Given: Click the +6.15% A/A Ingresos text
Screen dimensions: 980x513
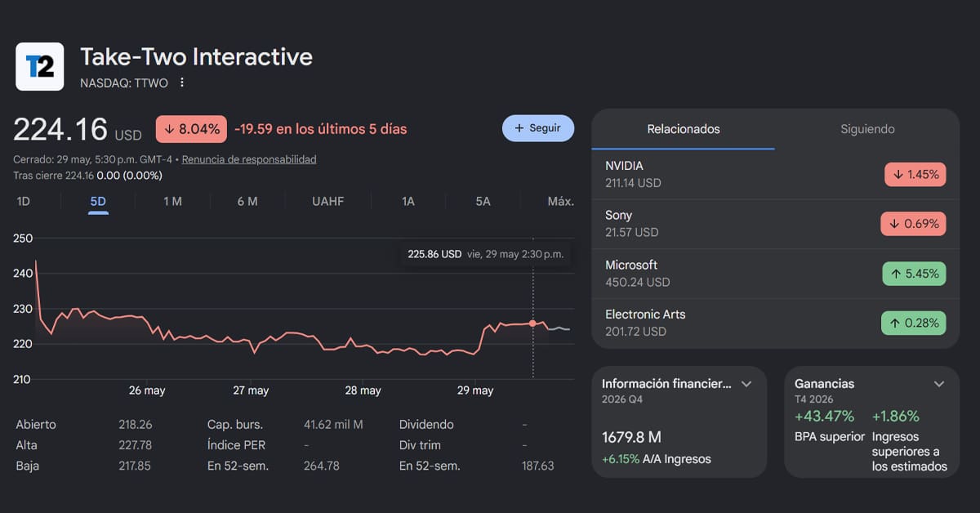Looking at the screenshot, I should [657, 459].
